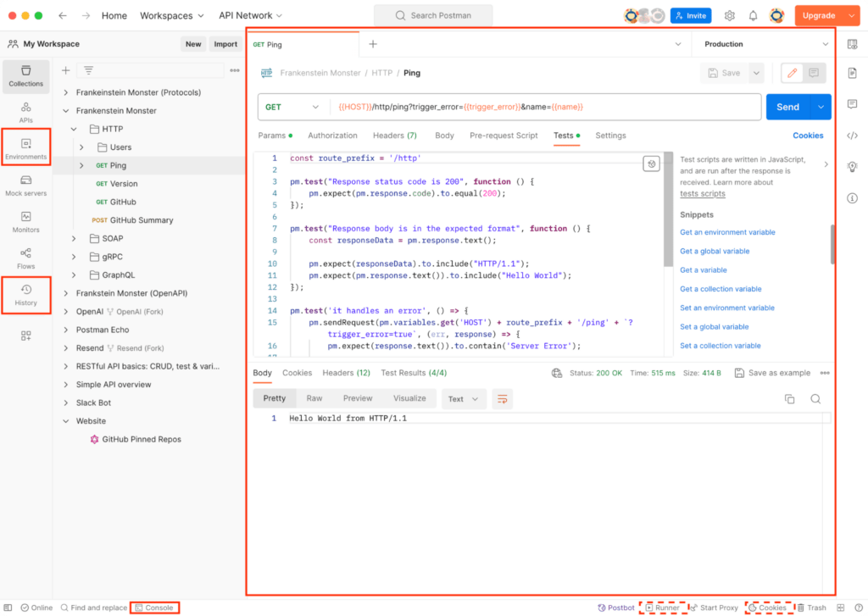Screen dimensions: 868x616
Task: Open the response format Text dropdown
Action: pos(464,399)
